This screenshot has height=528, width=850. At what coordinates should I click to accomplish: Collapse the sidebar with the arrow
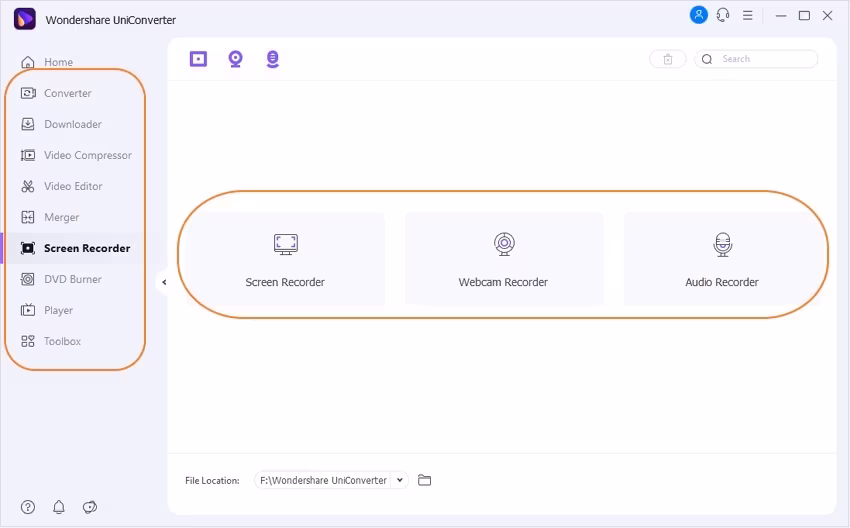point(164,282)
